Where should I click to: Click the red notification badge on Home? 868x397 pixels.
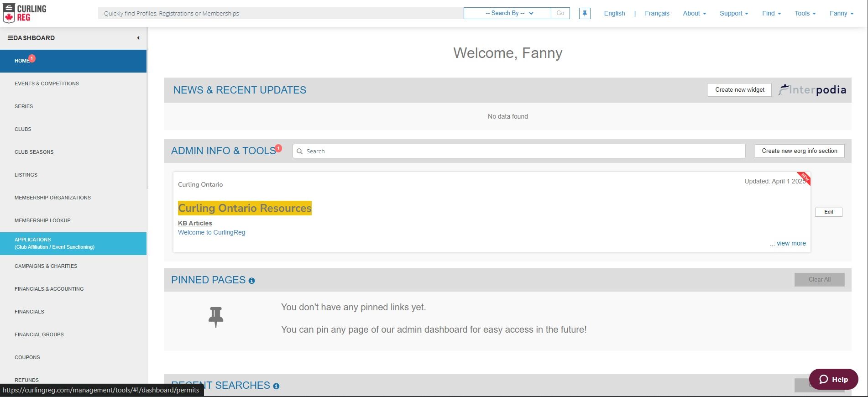pos(32,58)
